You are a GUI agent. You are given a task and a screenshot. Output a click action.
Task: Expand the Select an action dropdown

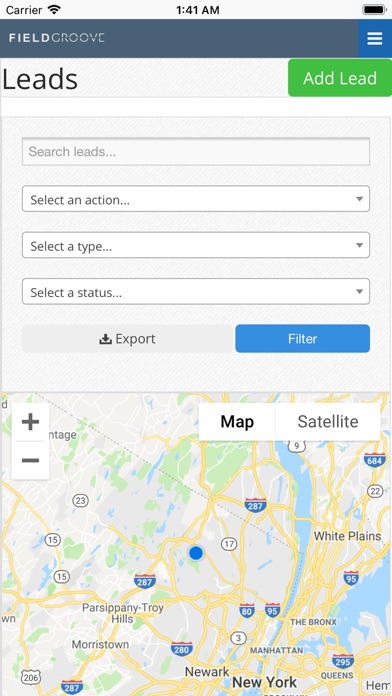196,199
